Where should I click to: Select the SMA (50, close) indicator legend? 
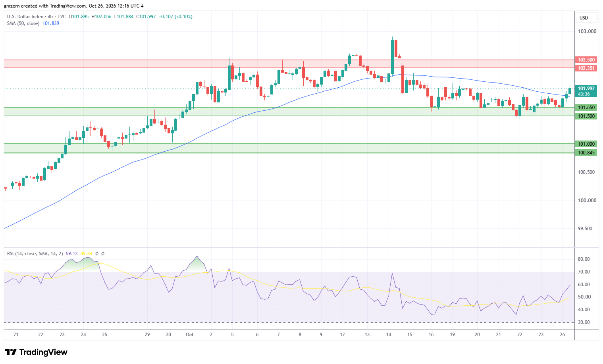23,23
